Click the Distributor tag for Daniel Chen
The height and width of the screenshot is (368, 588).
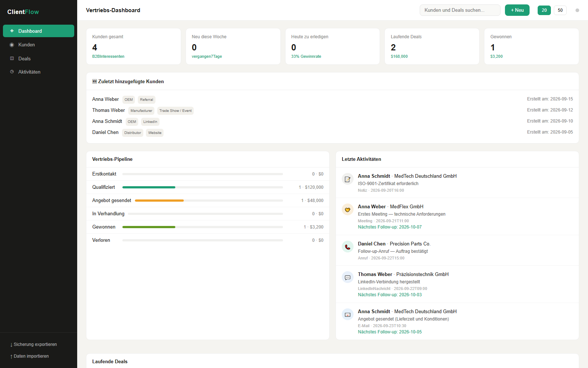click(133, 133)
